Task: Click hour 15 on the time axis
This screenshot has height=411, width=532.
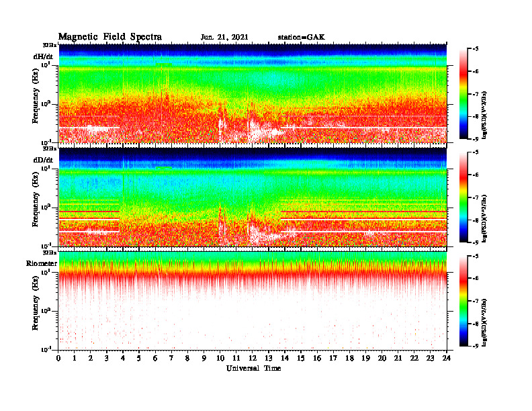Action: (x=301, y=358)
